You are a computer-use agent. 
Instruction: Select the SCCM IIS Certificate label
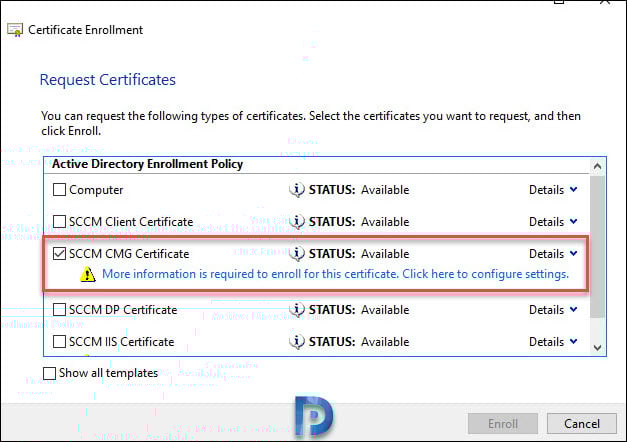pyautogui.click(x=122, y=342)
